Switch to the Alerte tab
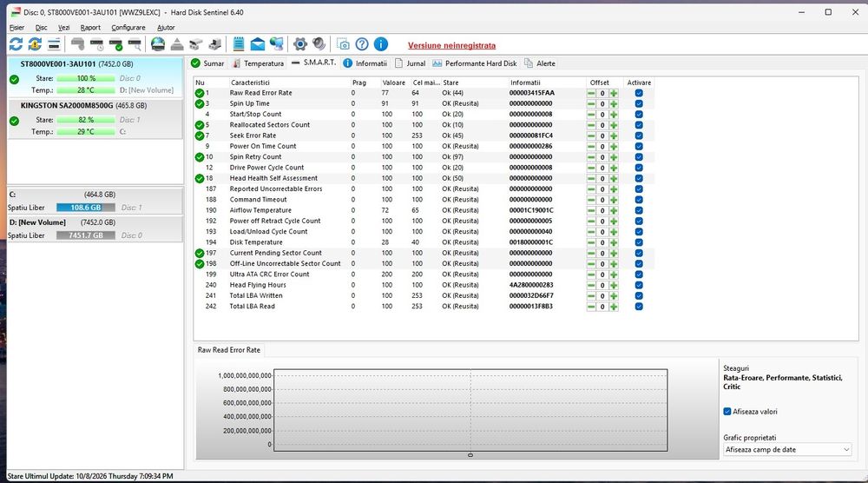 tap(540, 63)
